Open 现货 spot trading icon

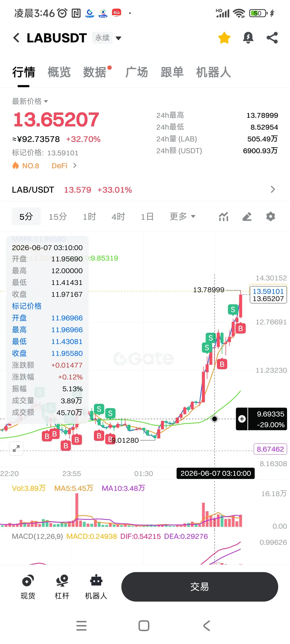(x=28, y=587)
